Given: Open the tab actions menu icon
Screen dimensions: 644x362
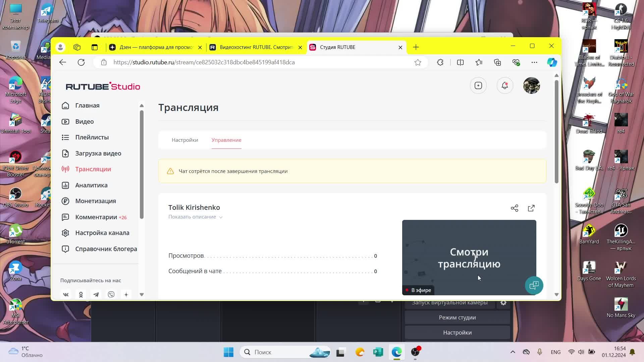Looking at the screenshot, I should click(95, 47).
